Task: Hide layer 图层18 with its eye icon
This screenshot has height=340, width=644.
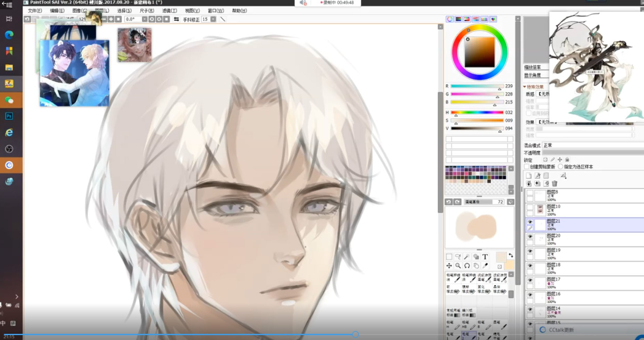Action: (530, 266)
